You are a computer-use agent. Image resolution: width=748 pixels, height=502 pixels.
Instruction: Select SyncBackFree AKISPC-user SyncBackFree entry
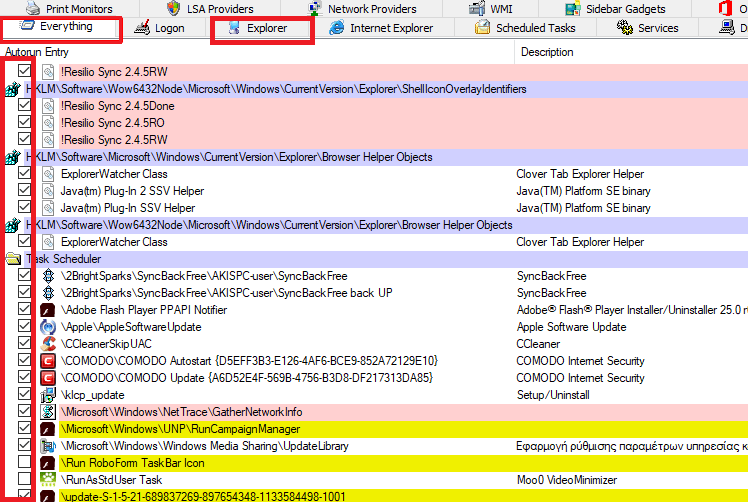pos(204,276)
